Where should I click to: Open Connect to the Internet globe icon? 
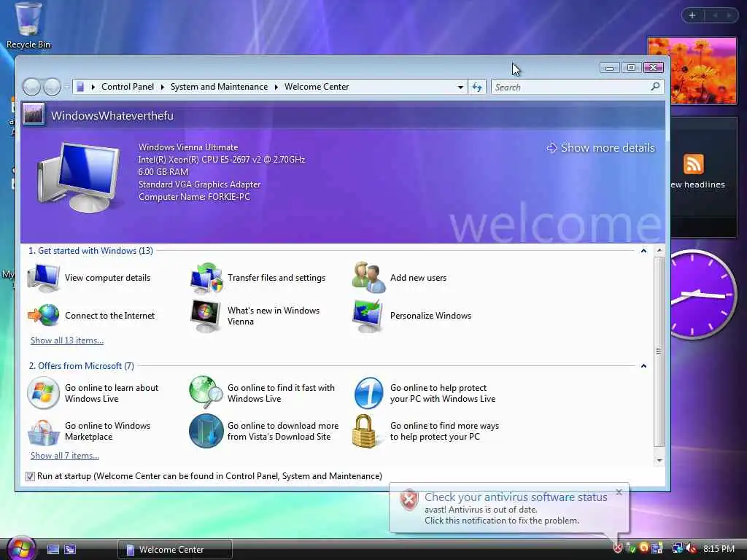[43, 315]
